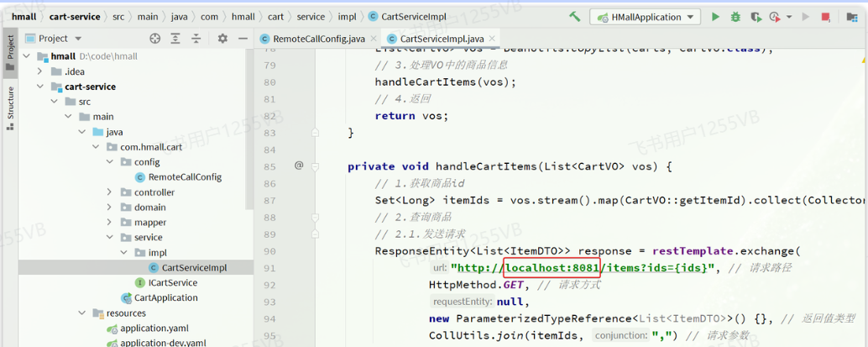Collapse the hmall root project node
Viewport: 868px width, 347px height.
click(x=27, y=56)
